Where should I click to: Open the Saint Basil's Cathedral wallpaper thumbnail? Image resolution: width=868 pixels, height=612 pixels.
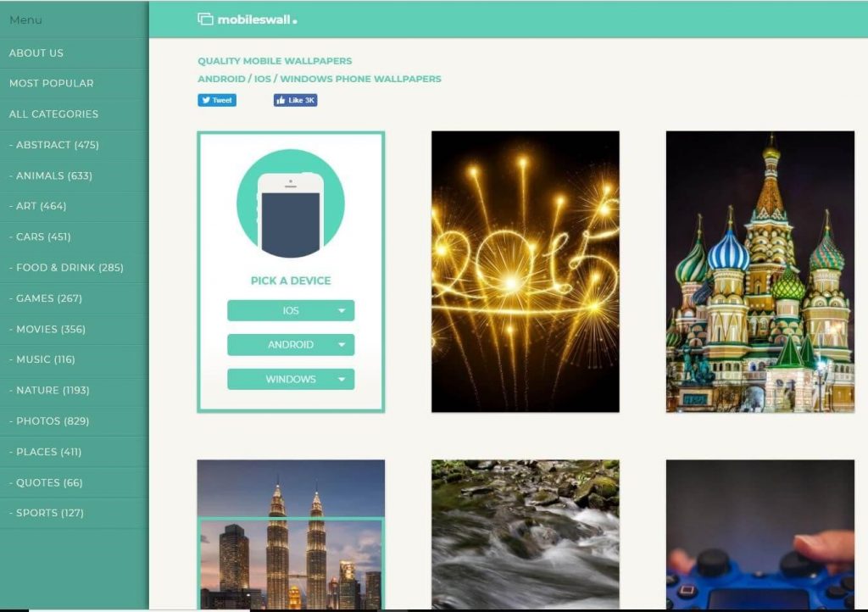point(760,272)
